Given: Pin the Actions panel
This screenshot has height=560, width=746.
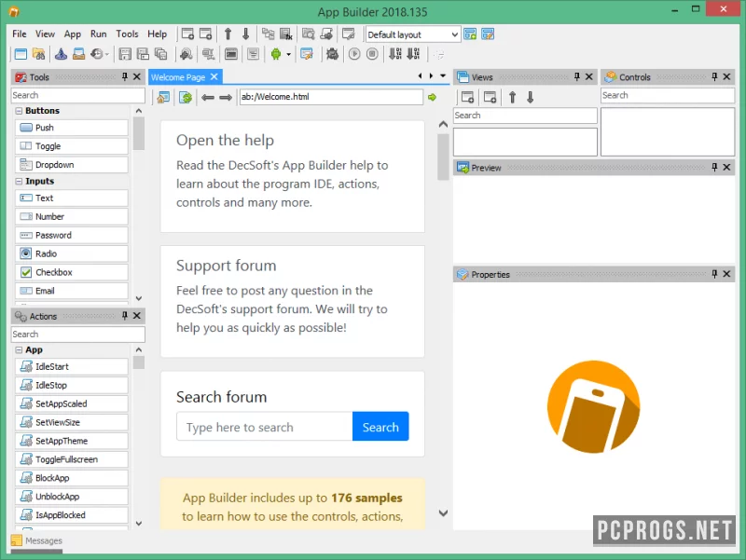Looking at the screenshot, I should pos(125,315).
